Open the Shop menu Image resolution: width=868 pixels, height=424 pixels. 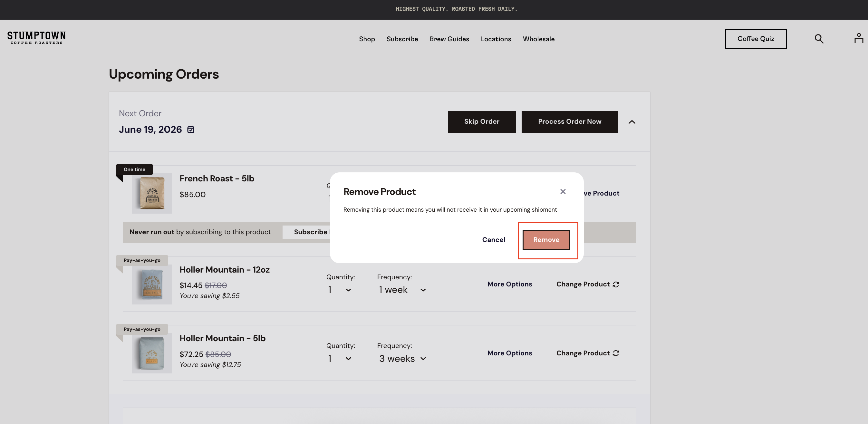[x=367, y=39]
